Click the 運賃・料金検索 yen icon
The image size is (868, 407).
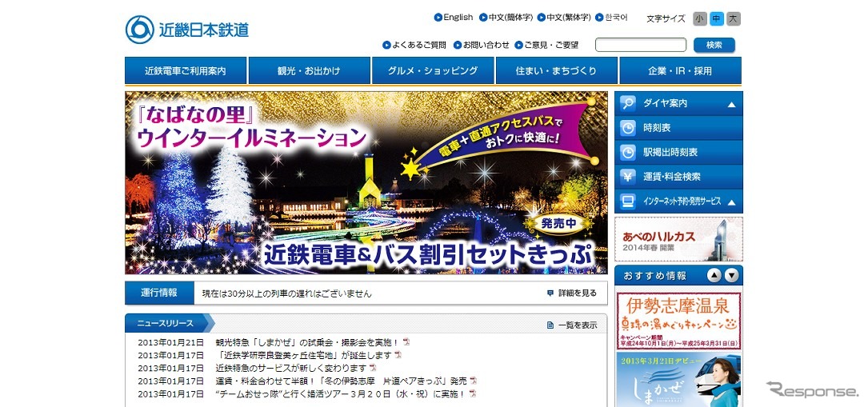pos(628,177)
